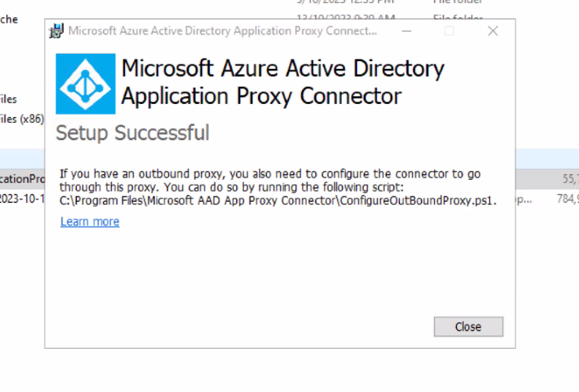This screenshot has width=579, height=392.
Task: Select the Files (x86) folder behind the dialog
Action: tap(22, 119)
